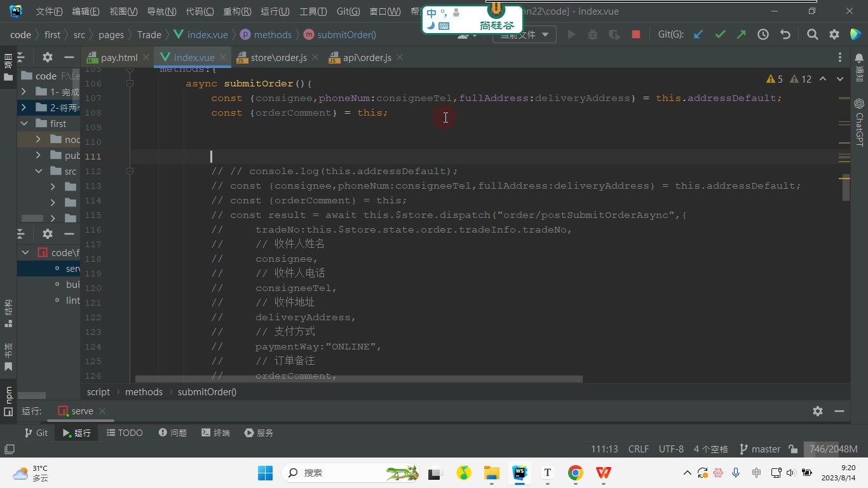Click the Git commit green checkmark
Screen dimensions: 868x488
tap(720, 35)
